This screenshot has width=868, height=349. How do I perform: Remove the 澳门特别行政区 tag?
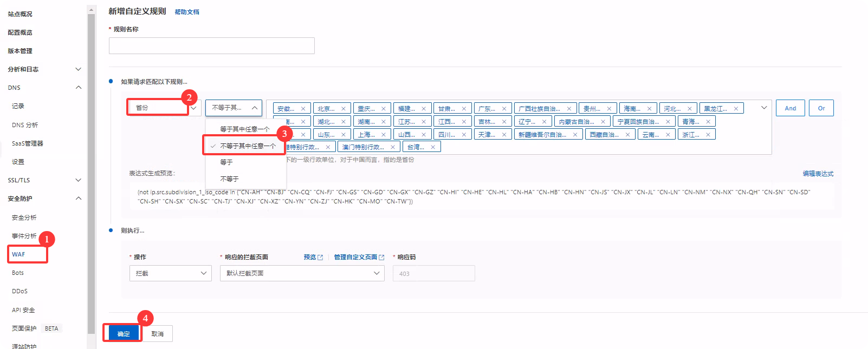(x=393, y=147)
